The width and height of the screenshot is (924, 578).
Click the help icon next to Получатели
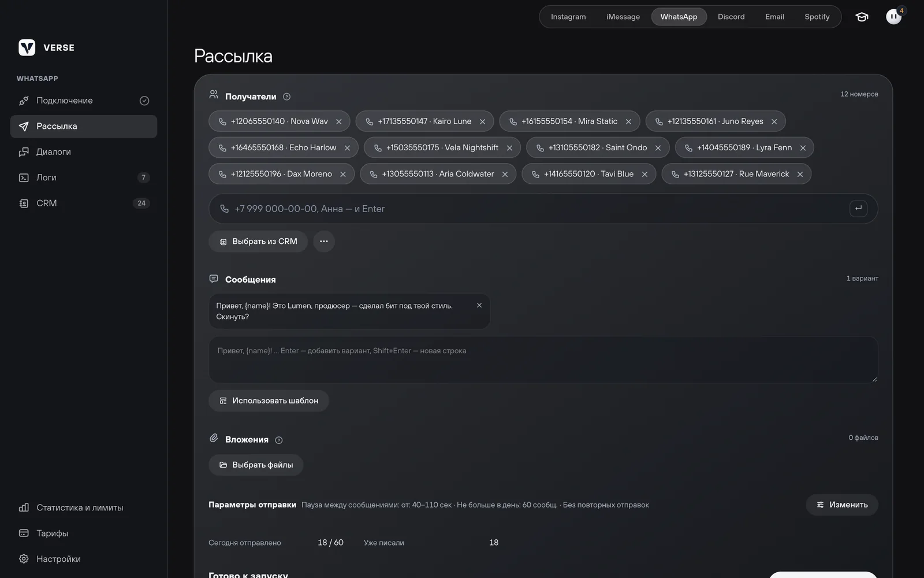pyautogui.click(x=286, y=97)
